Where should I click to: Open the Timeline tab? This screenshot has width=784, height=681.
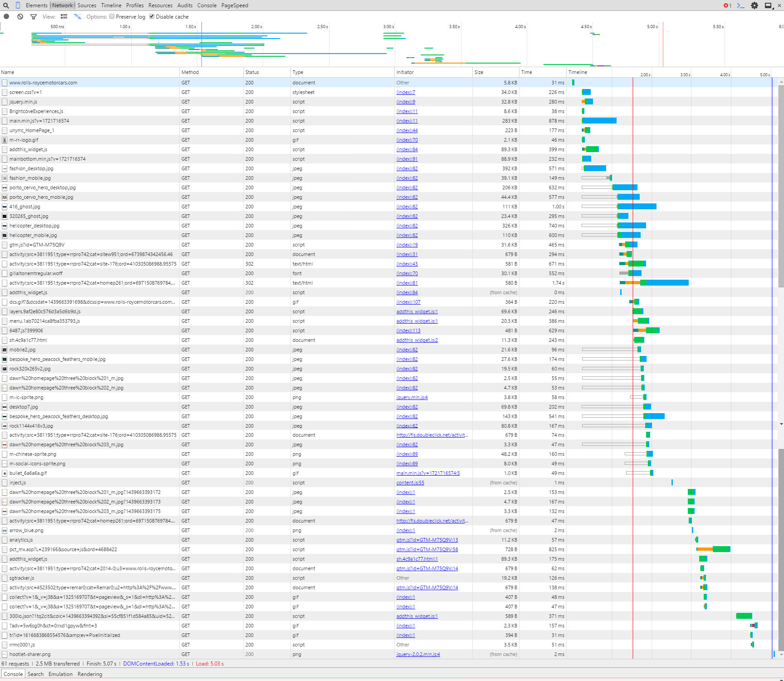click(111, 5)
